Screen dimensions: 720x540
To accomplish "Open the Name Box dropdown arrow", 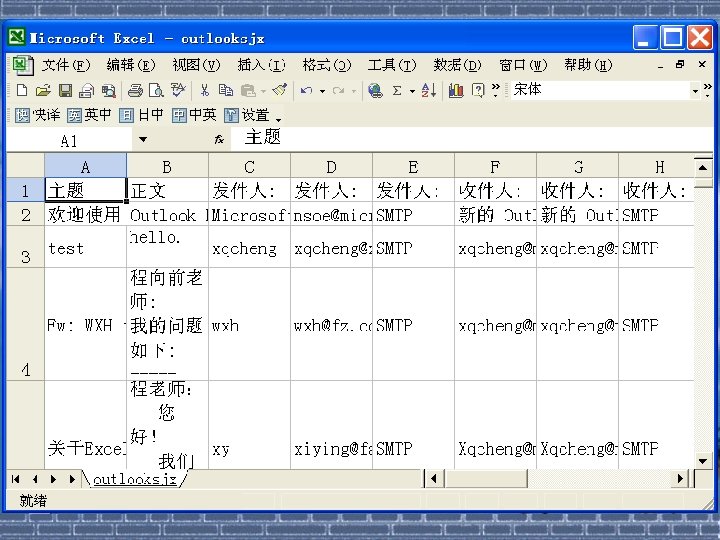I will point(143,140).
